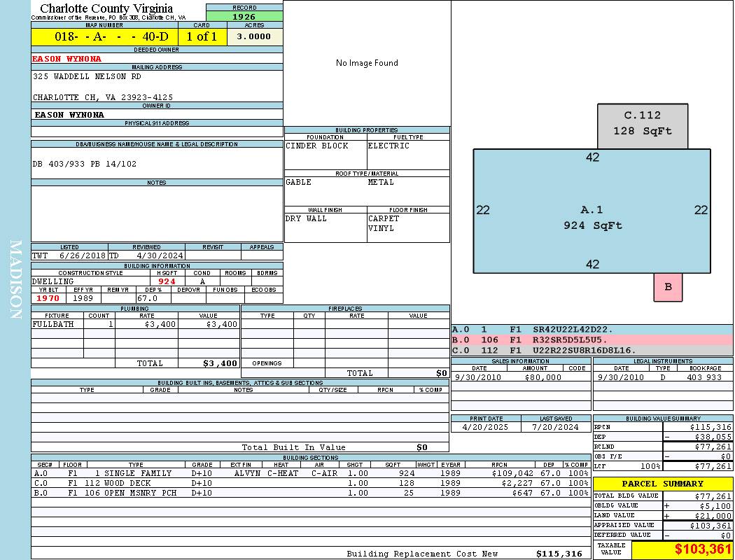Select the yellow map number 018-A-40-D field

point(104,37)
